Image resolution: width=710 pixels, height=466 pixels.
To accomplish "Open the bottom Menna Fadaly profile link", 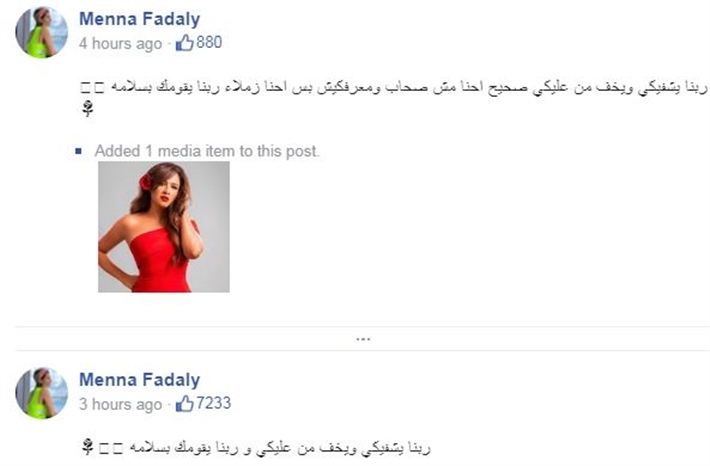I will coord(139,380).
